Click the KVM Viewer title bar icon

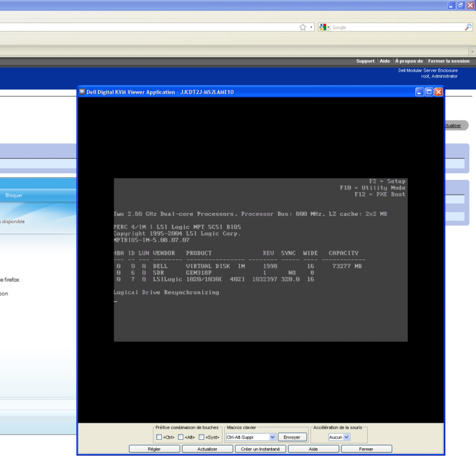coord(82,92)
